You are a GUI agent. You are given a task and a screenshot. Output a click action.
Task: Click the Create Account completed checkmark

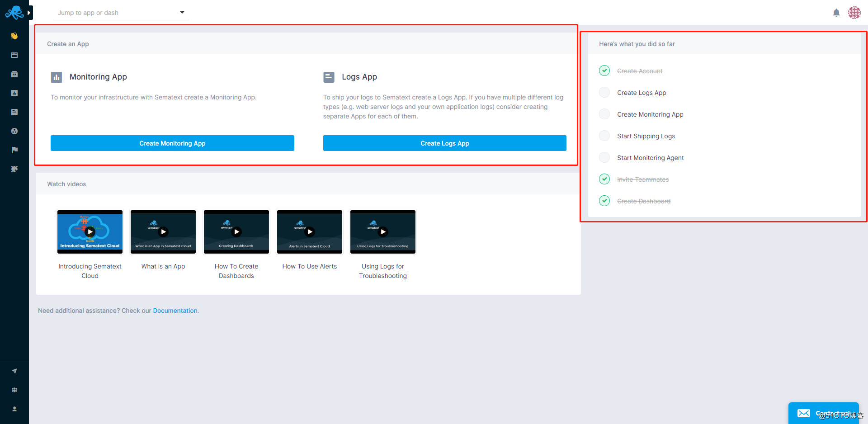point(604,71)
